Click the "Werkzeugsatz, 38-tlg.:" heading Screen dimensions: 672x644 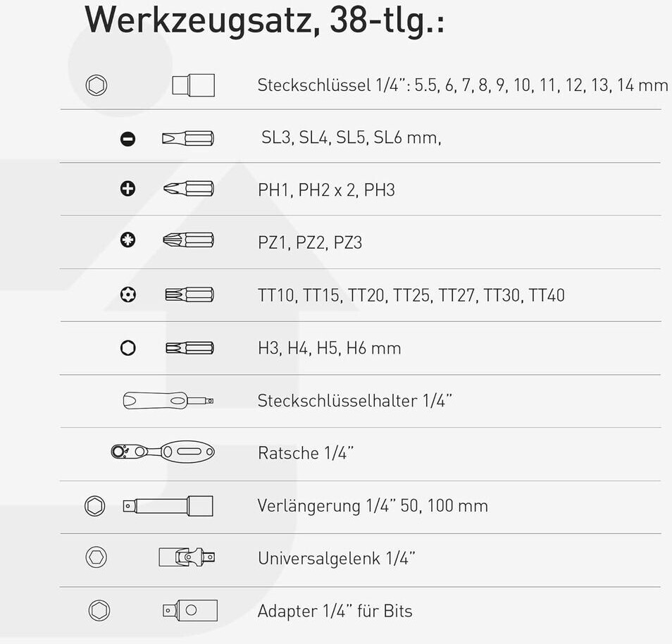(x=264, y=21)
